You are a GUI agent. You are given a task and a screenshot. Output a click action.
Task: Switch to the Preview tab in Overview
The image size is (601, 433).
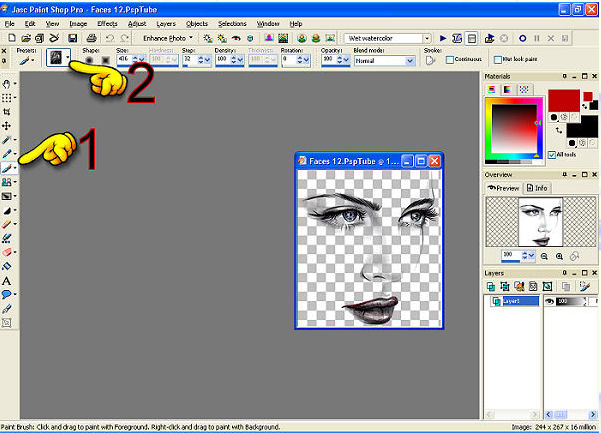(503, 188)
